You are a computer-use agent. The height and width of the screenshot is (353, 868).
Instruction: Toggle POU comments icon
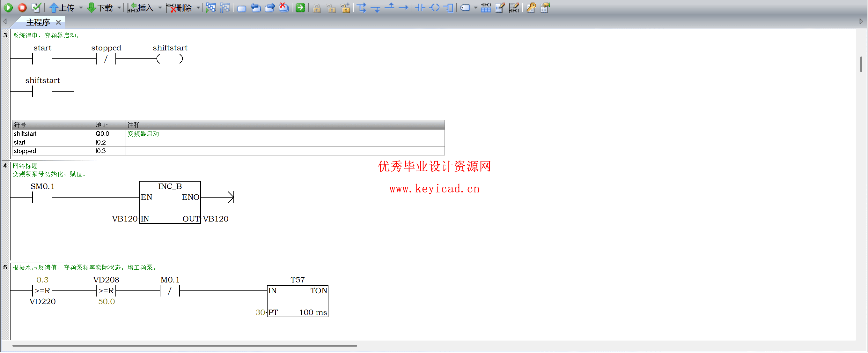point(500,7)
